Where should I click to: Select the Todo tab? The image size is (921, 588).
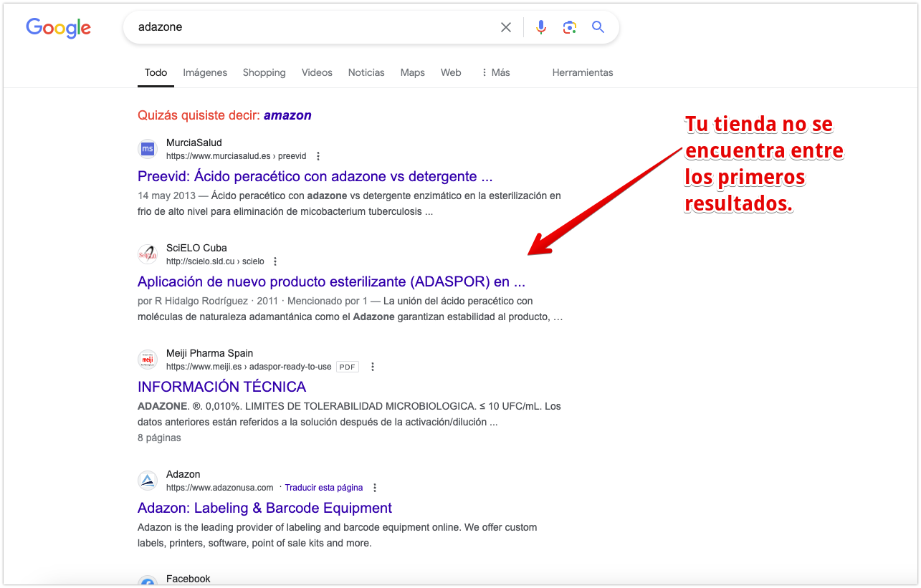coord(156,72)
